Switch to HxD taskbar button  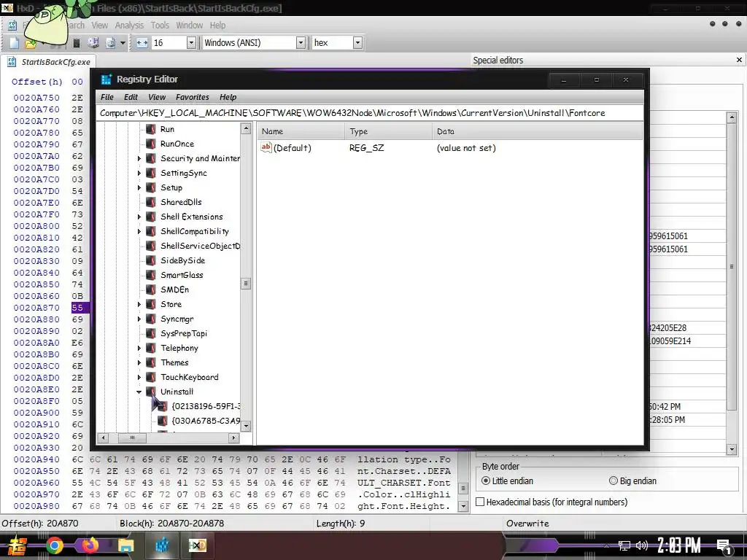click(x=197, y=545)
